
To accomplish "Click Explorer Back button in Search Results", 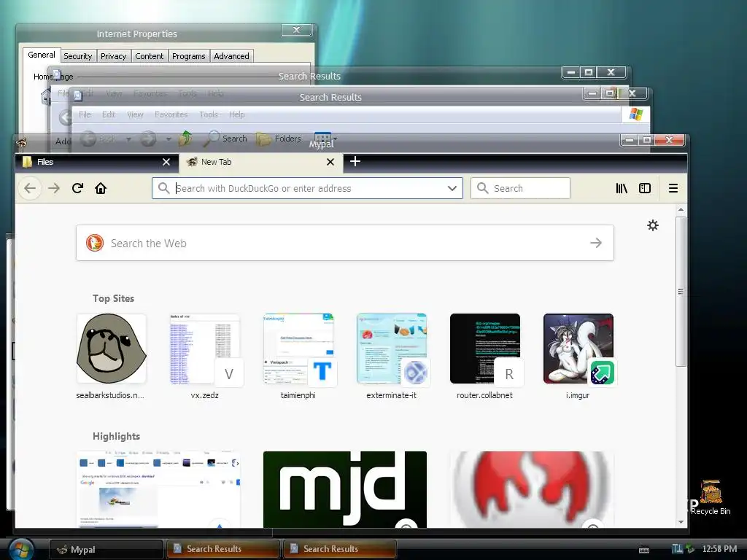I will (x=98, y=139).
